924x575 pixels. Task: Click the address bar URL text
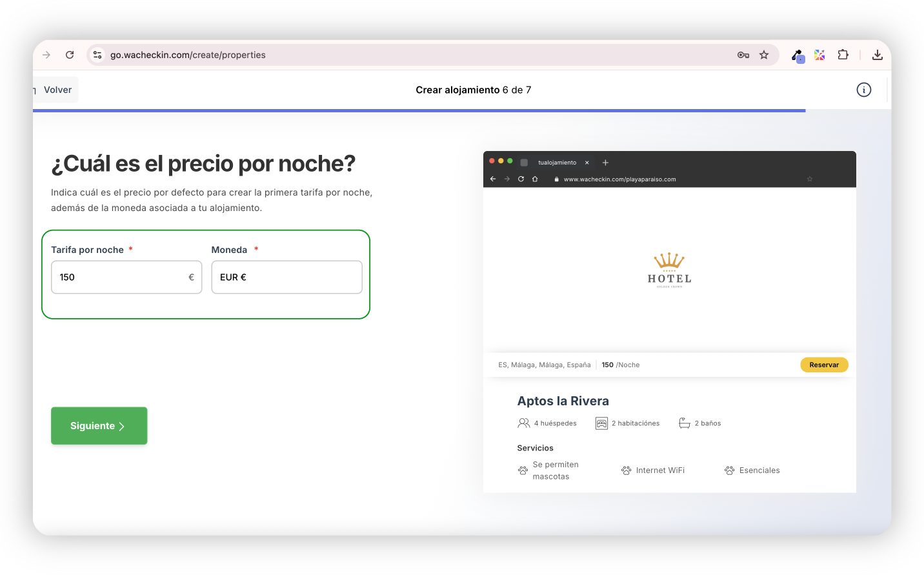click(188, 55)
